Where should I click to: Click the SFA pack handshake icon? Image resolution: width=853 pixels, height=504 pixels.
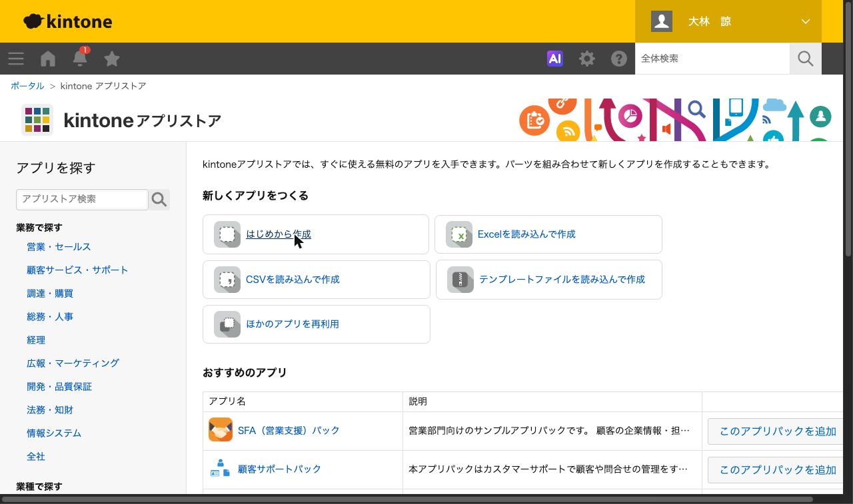[221, 430]
